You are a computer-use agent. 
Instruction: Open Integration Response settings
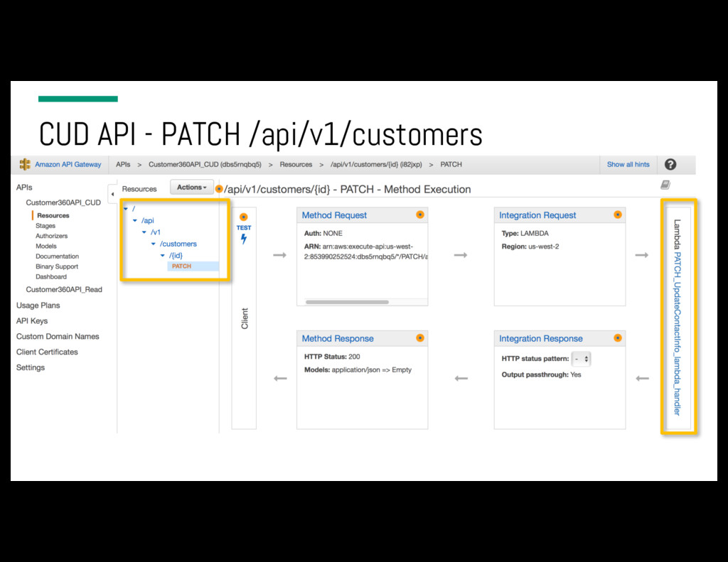540,338
